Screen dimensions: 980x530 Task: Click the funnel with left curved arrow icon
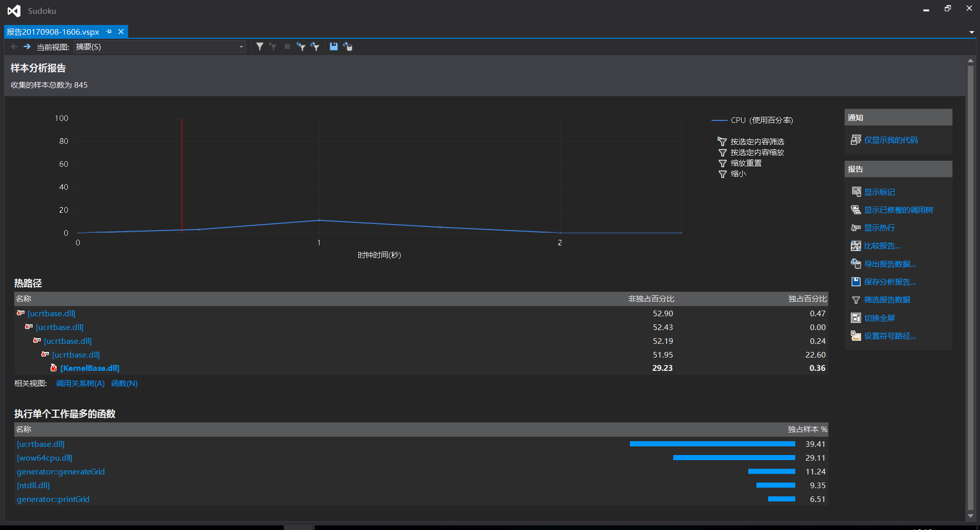coord(301,46)
